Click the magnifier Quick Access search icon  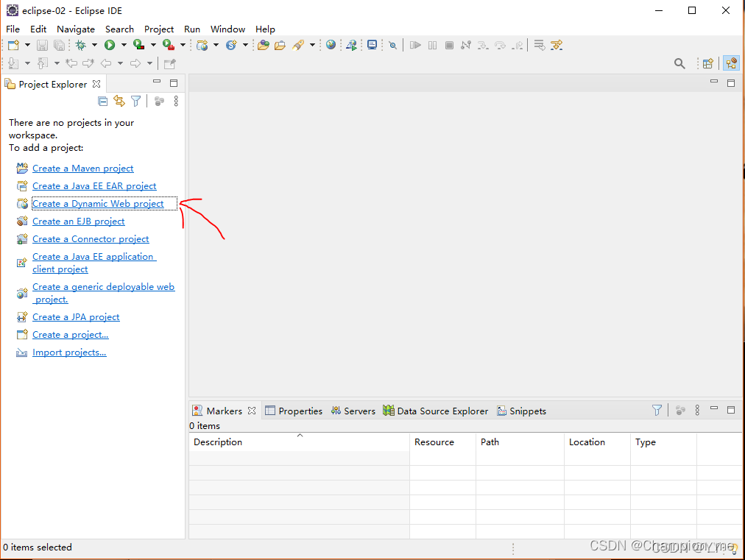679,63
